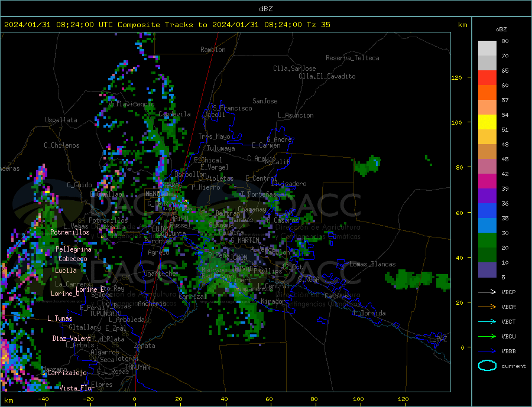
Task: Click the 'Mirador' place label
Action: pos(273,301)
